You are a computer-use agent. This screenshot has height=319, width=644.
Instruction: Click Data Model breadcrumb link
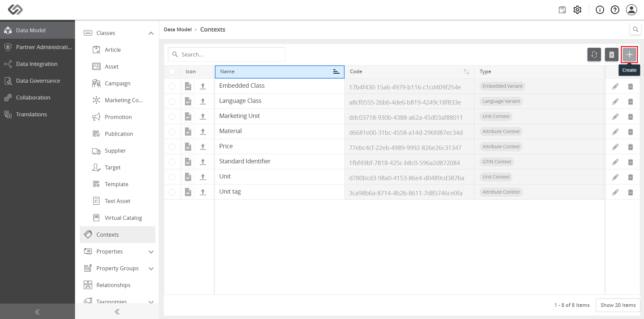pos(178,30)
